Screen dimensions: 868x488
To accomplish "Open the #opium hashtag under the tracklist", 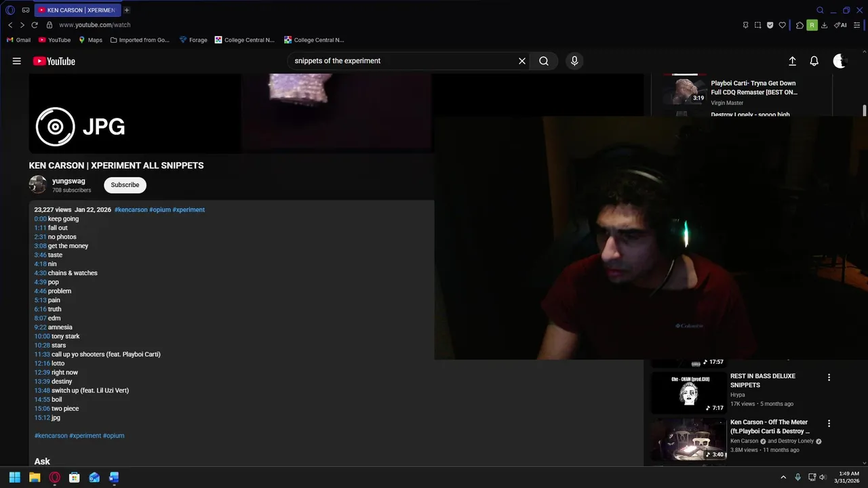I will pos(113,436).
